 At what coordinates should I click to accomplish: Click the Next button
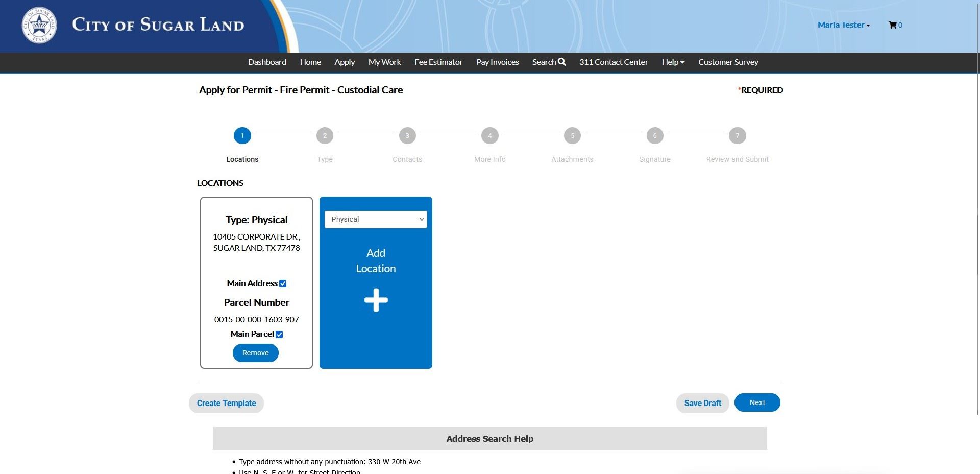click(x=757, y=402)
